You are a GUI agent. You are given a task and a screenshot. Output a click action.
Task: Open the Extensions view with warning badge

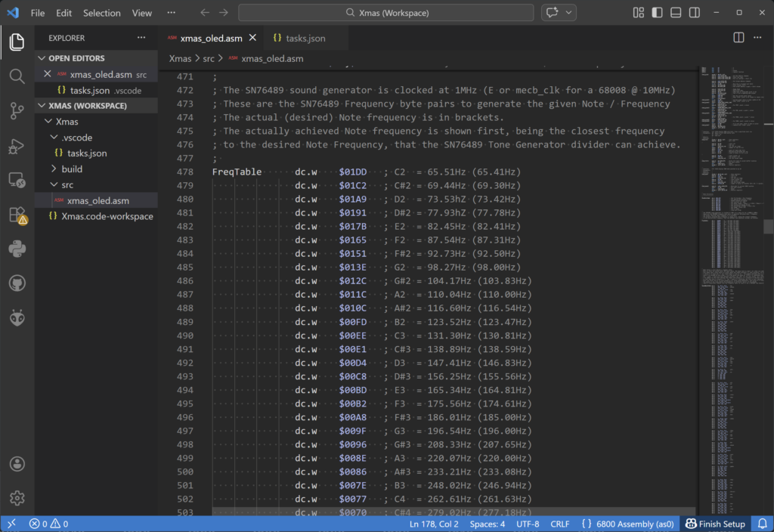[17, 215]
